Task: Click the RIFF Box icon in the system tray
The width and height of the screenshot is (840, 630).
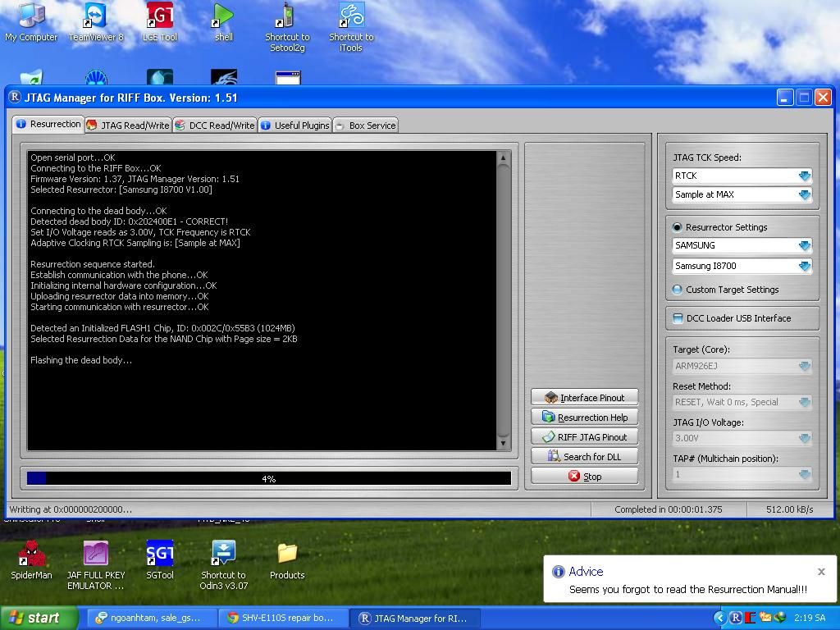Action: 736,618
